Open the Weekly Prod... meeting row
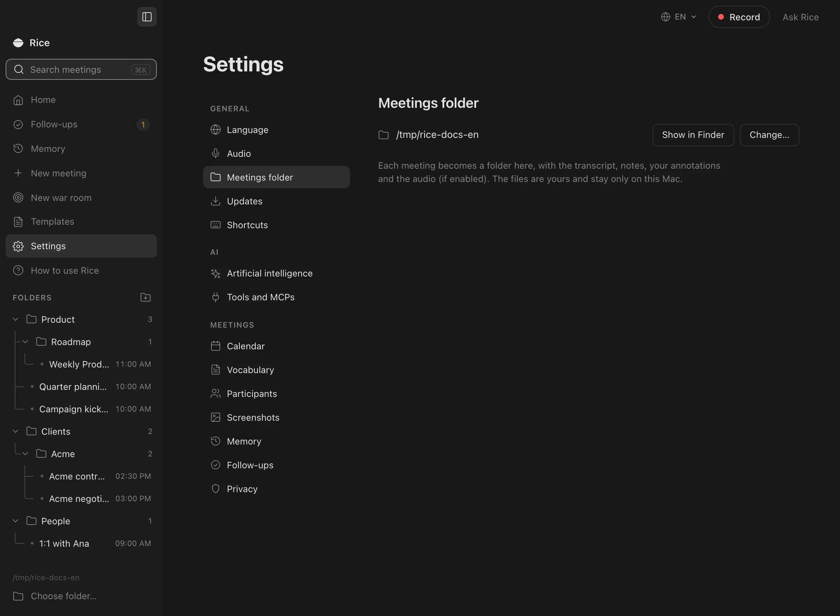This screenshot has height=616, width=840. point(96,364)
